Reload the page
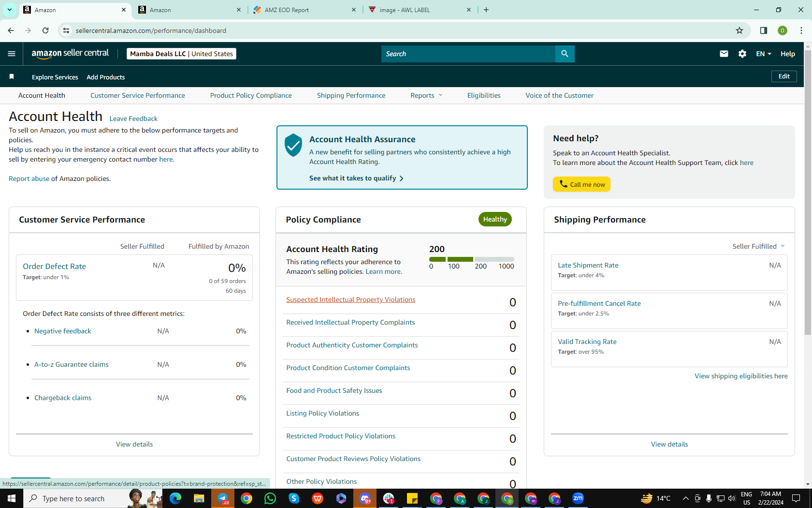Viewport: 812px width, 508px height. (x=45, y=30)
